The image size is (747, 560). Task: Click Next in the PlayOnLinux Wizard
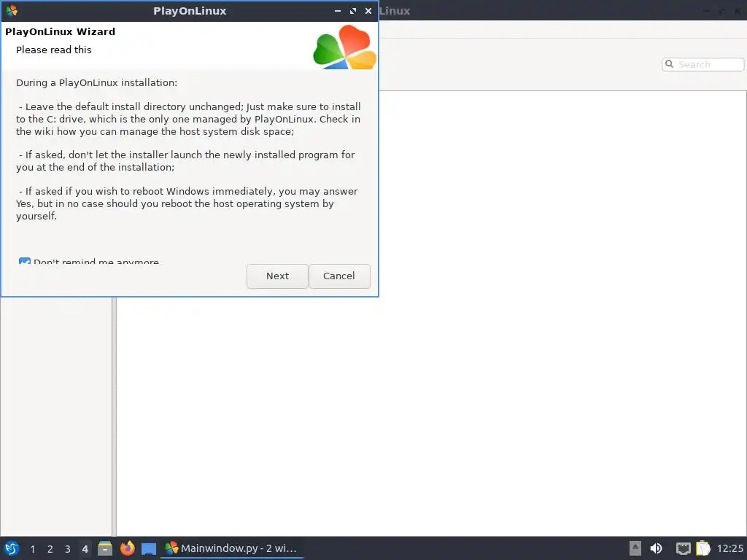point(277,276)
